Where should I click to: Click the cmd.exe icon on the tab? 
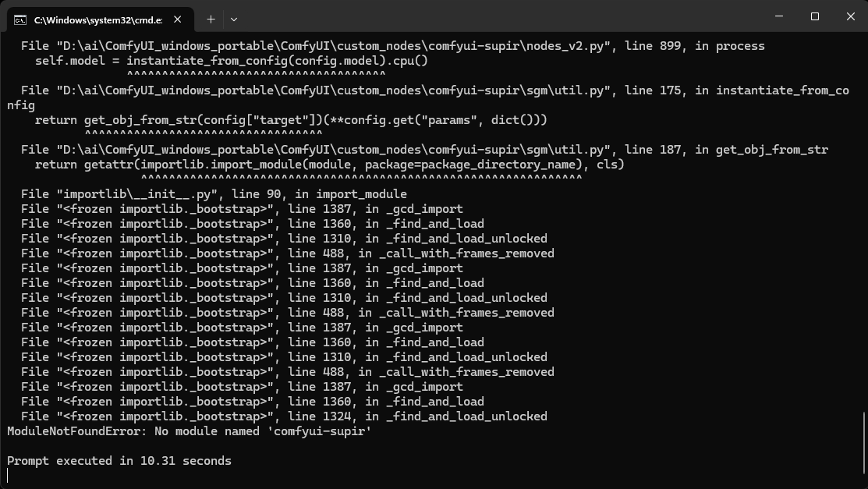pyautogui.click(x=21, y=19)
